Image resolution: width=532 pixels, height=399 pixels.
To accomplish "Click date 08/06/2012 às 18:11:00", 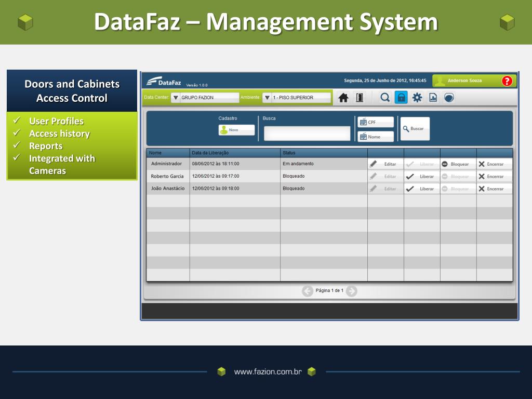I will (x=216, y=164).
